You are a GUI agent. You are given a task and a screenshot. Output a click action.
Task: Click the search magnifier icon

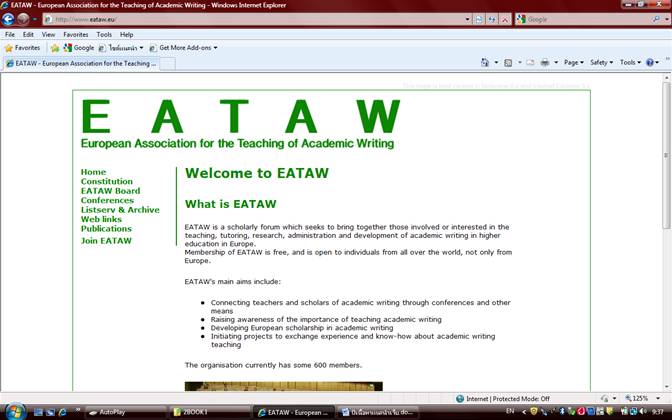[656, 19]
